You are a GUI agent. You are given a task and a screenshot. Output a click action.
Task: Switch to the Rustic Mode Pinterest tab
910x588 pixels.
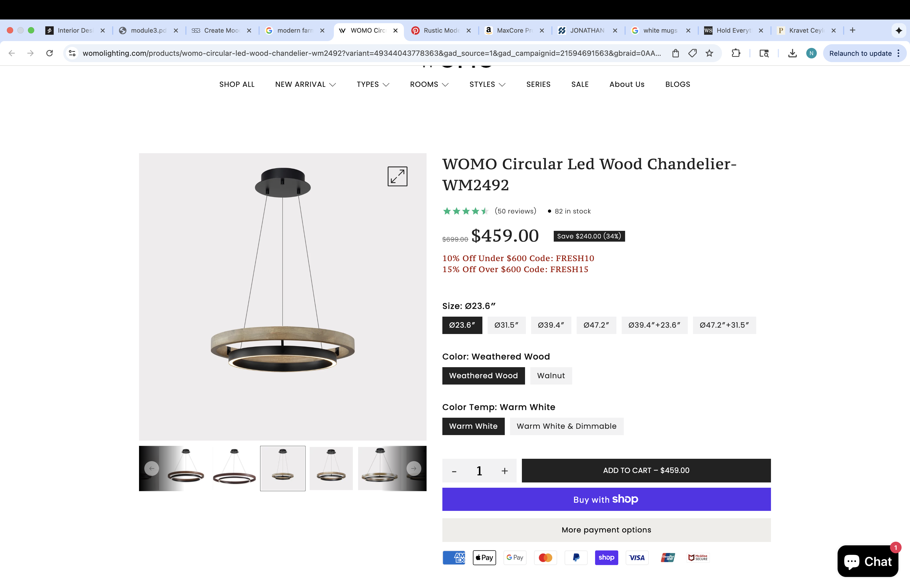coord(441,31)
